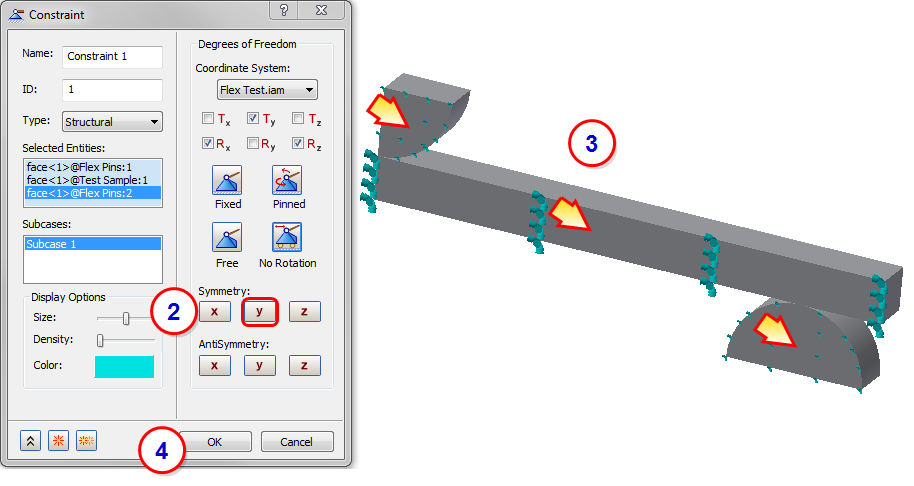Image resolution: width=914 pixels, height=486 pixels.
Task: Uncheck the Ty translation checkbox
Action: pyautogui.click(x=252, y=118)
